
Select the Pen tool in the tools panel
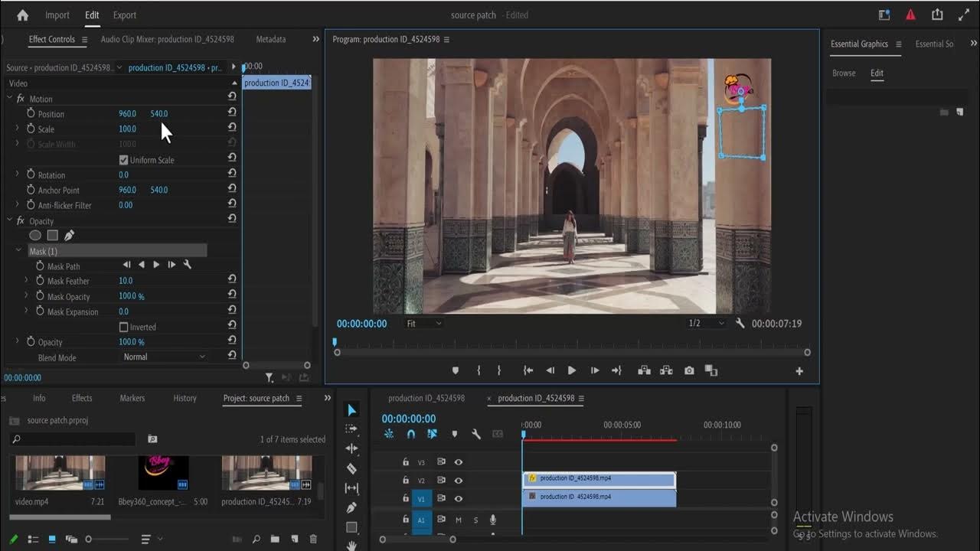click(351, 507)
